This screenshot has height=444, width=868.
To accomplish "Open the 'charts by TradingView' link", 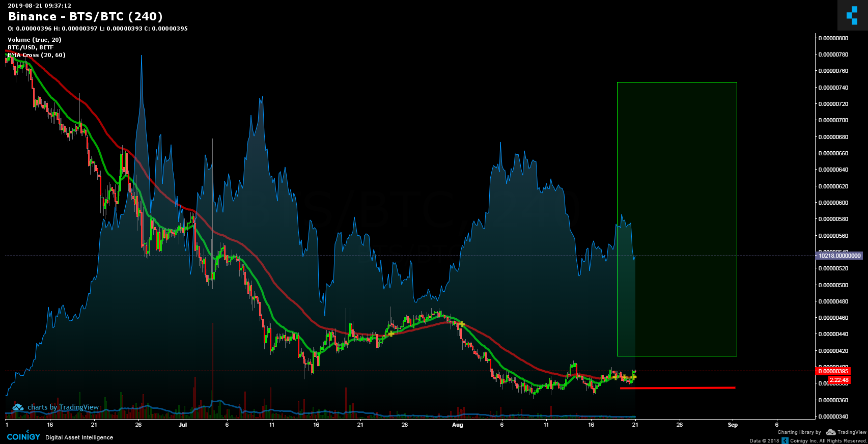I will 63,407.
